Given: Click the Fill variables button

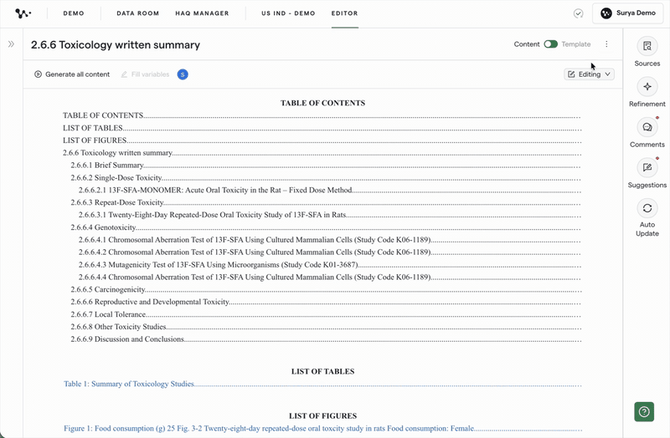Looking at the screenshot, I should coord(145,74).
